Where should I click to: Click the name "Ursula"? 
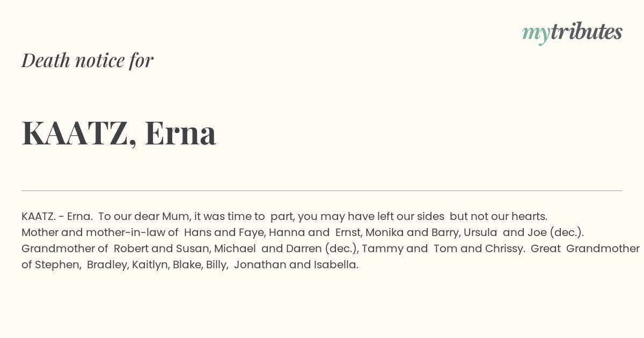coord(480,232)
